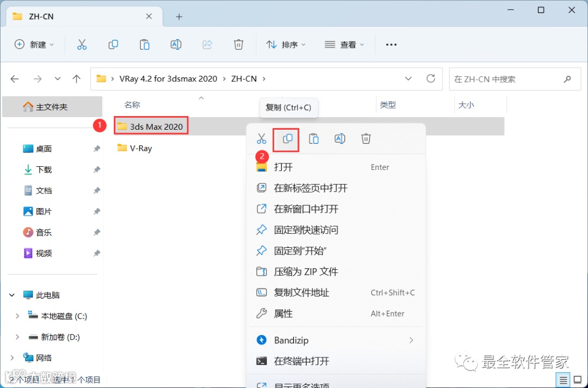Click the Rename icon in the context menu
Screen dimensions: 588x388
coord(340,139)
